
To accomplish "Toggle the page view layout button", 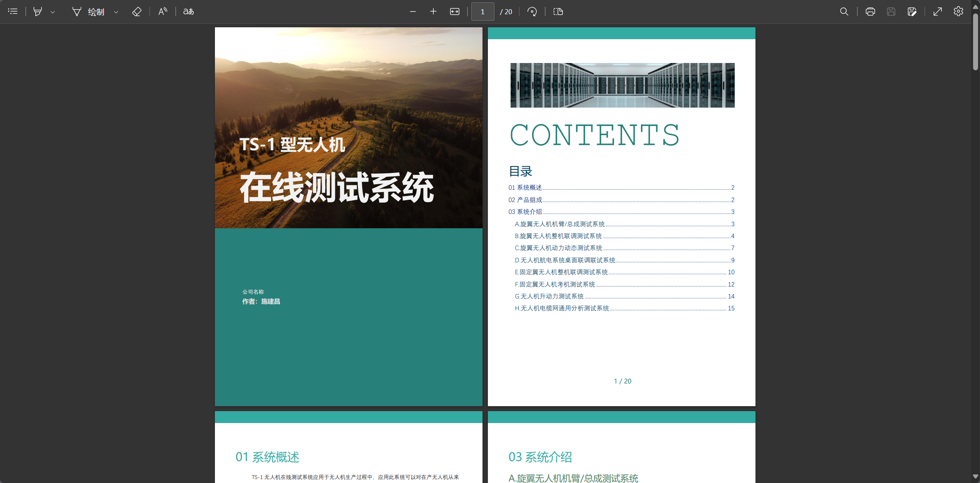I will tap(558, 12).
